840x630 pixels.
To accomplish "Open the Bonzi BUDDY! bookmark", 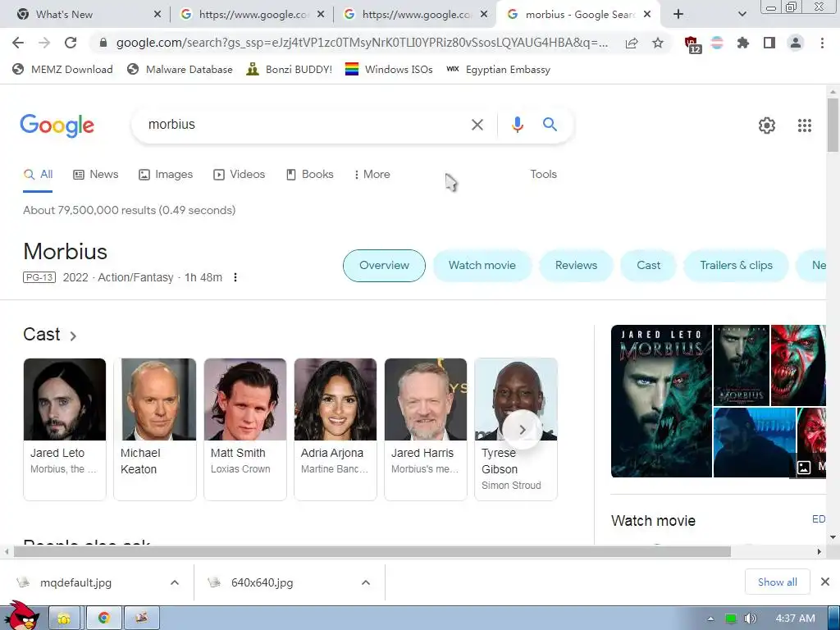I will (289, 70).
